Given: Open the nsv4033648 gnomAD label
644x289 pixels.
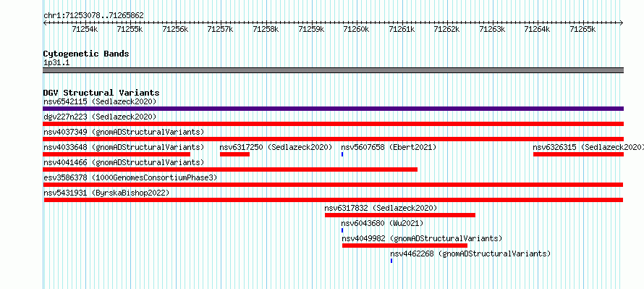Looking at the screenshot, I should click(124, 147).
